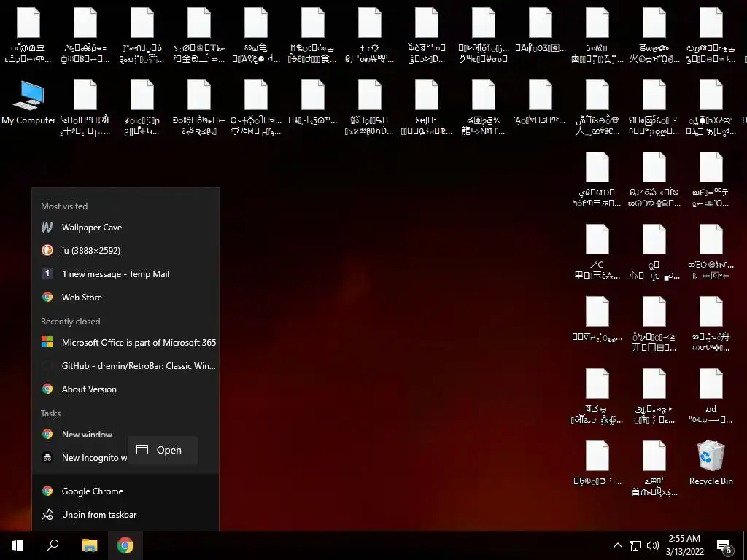Image resolution: width=747 pixels, height=560 pixels.
Task: Show hidden tray icons chevron
Action: tap(617, 545)
